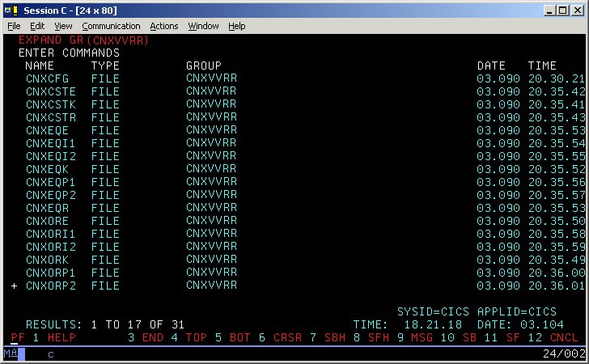Click the 4 TOP function key label
This screenshot has height=364, width=589.
point(190,337)
